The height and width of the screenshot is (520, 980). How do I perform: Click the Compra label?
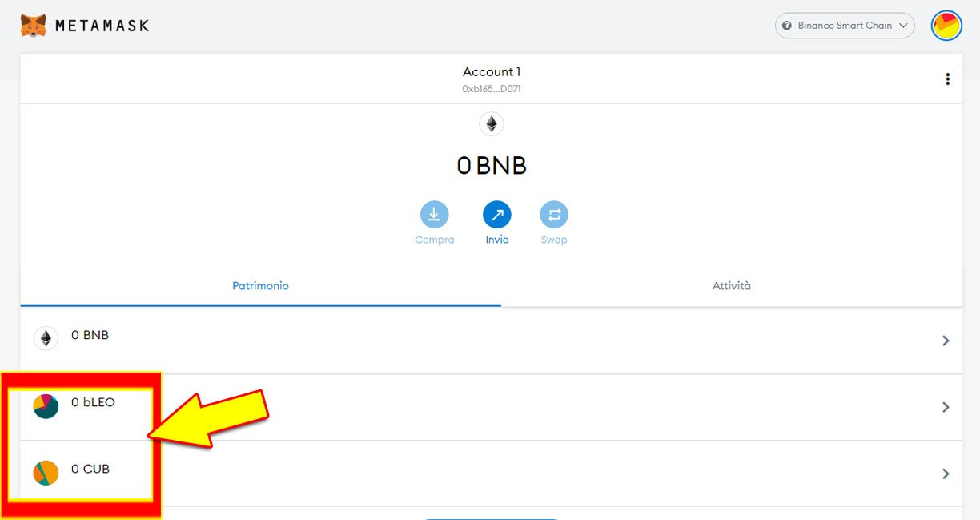[x=435, y=240]
